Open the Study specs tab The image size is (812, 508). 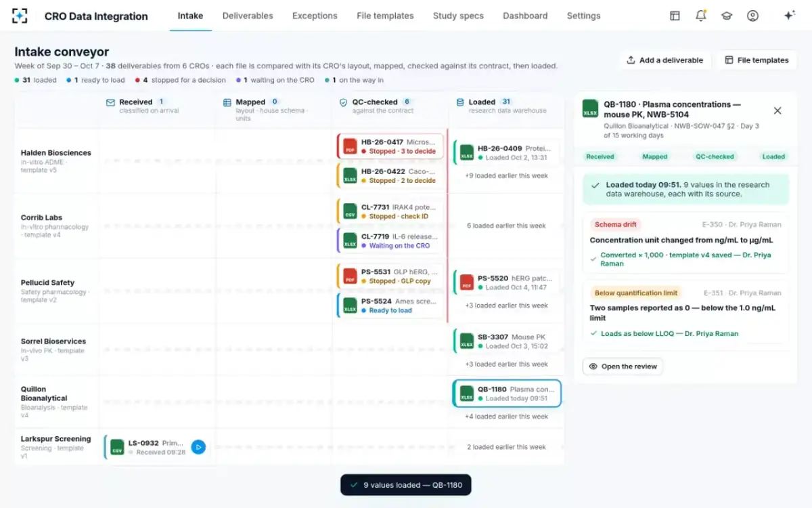coord(458,16)
